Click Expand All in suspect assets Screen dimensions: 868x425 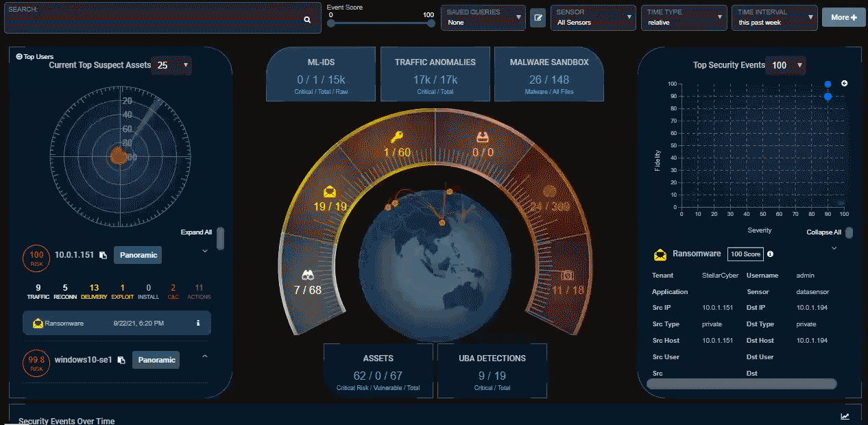[x=196, y=232]
